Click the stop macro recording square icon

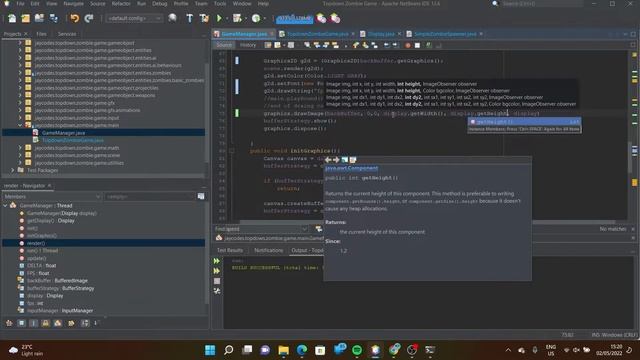tap(417, 45)
